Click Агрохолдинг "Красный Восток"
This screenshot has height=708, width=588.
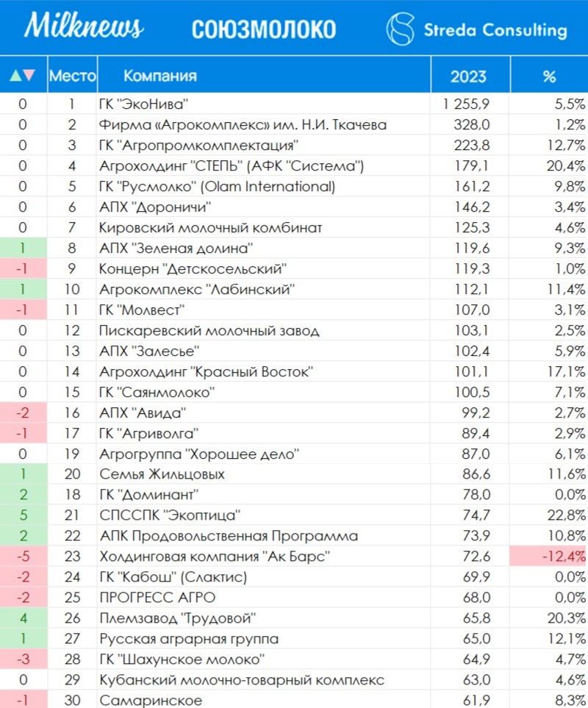pyautogui.click(x=207, y=371)
